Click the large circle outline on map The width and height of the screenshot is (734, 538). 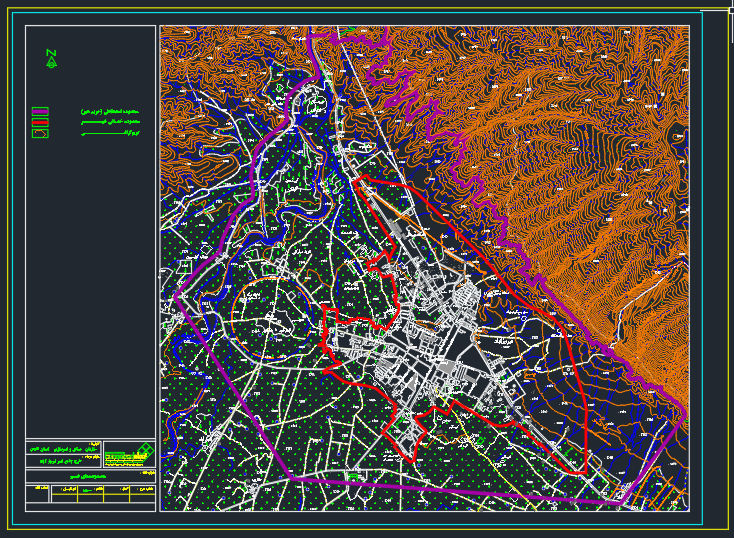pyautogui.click(x=271, y=317)
